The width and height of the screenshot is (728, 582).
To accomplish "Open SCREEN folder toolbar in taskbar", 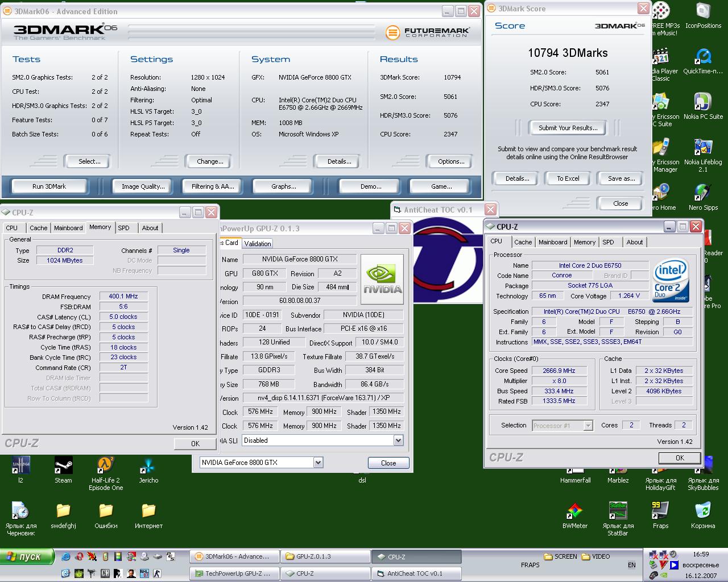I will (560, 556).
